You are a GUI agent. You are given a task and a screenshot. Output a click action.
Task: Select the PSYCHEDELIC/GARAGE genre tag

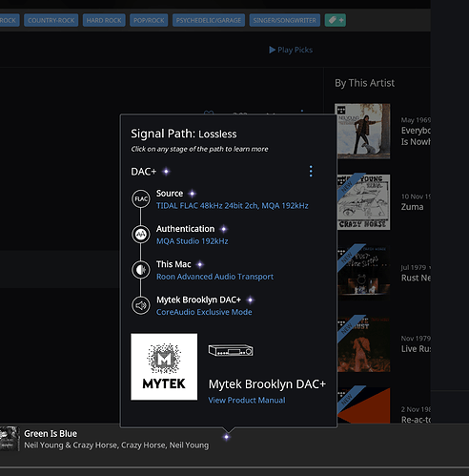click(x=209, y=20)
